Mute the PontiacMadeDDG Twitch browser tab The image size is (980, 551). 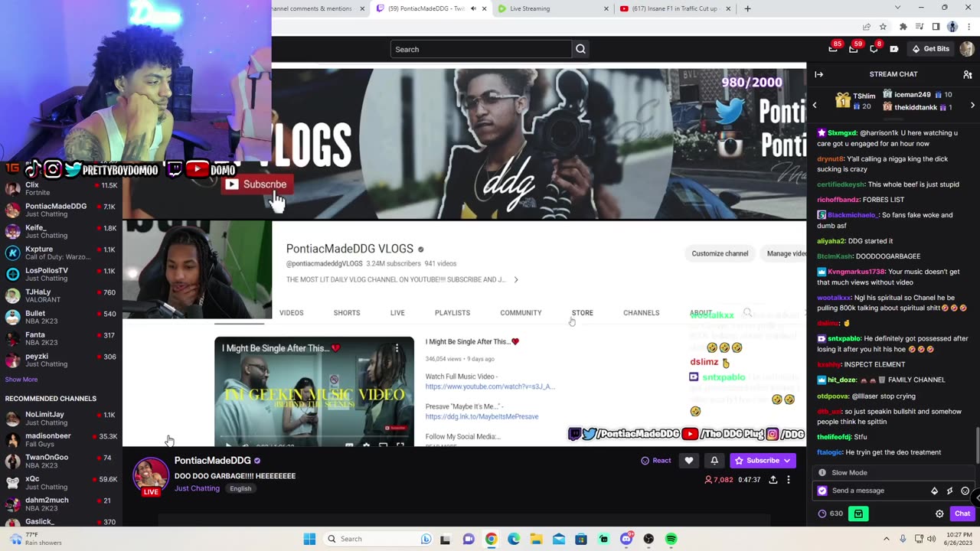coord(473,8)
